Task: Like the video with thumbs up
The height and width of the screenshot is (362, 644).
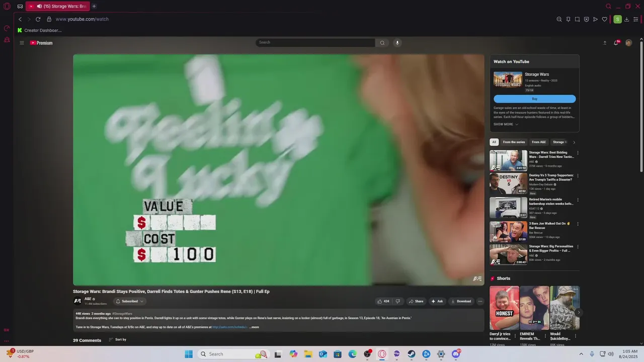Action: pyautogui.click(x=383, y=301)
